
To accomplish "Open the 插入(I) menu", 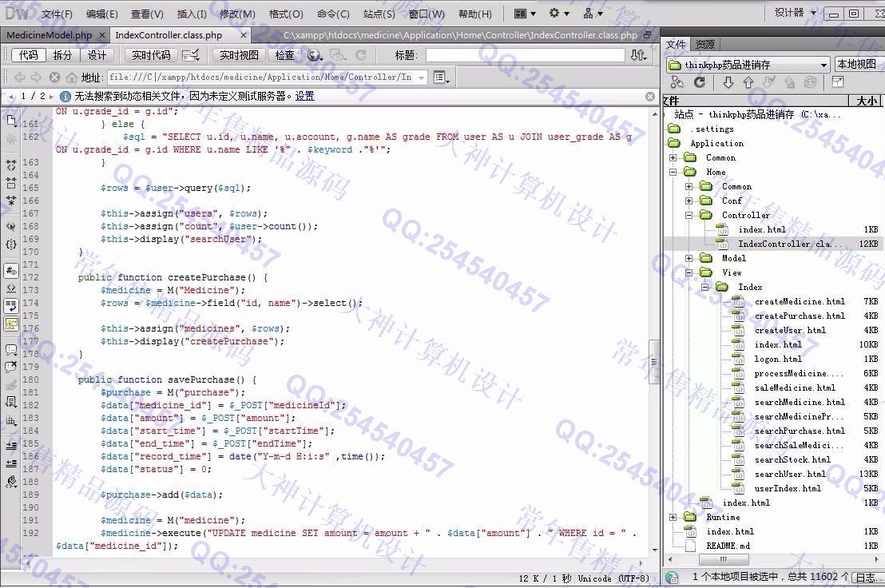I will click(x=192, y=14).
